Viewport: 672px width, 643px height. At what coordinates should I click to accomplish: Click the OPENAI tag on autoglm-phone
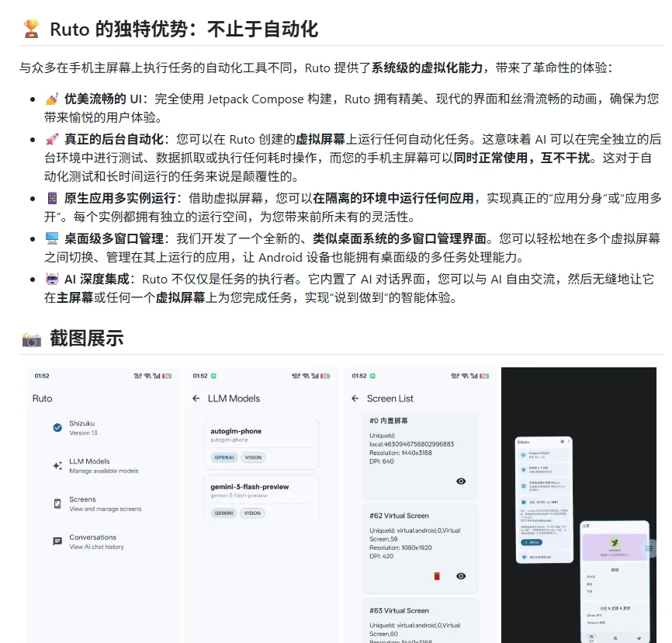(x=224, y=457)
